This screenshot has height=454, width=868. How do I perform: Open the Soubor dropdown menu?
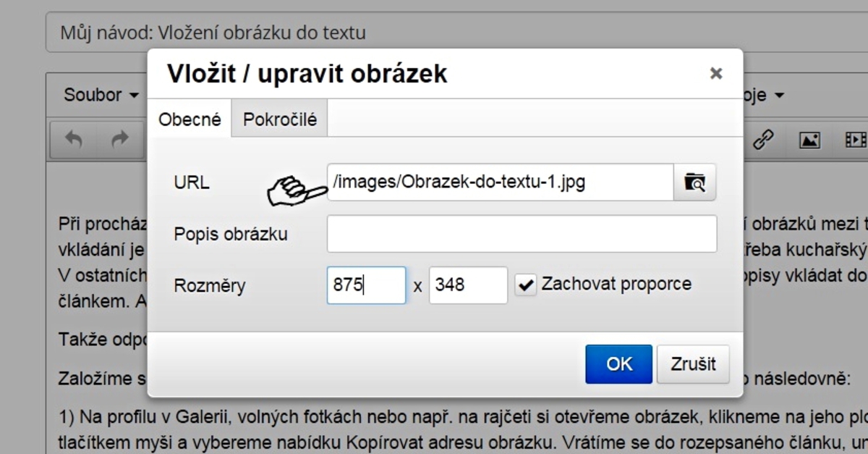point(101,95)
